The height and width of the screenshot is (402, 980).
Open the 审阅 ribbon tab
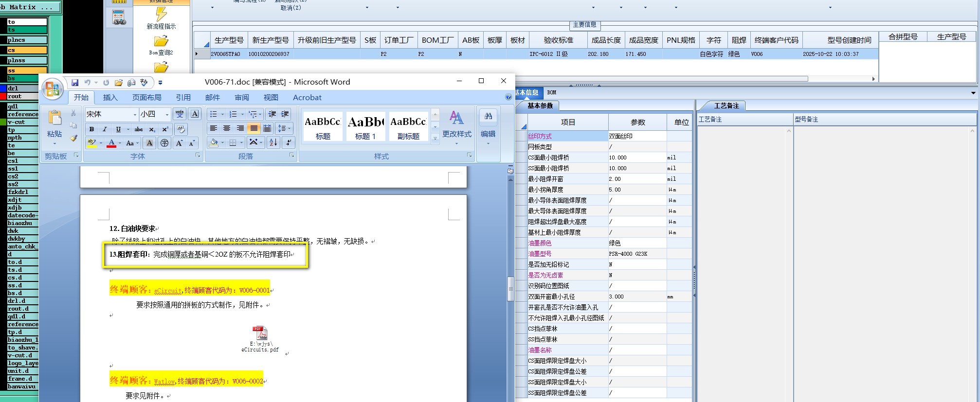[242, 97]
